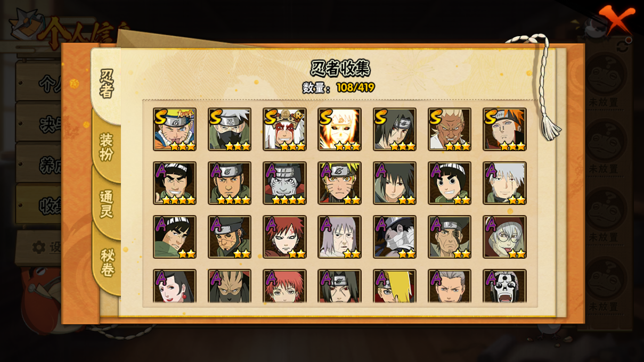Select the S-rank Naruto ninja portrait
The image size is (644, 362).
(x=175, y=129)
